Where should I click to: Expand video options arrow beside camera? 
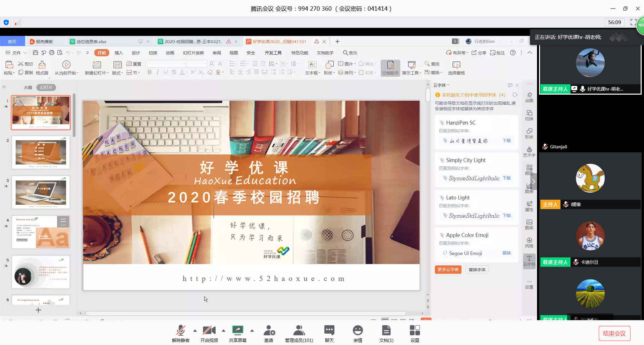223,331
